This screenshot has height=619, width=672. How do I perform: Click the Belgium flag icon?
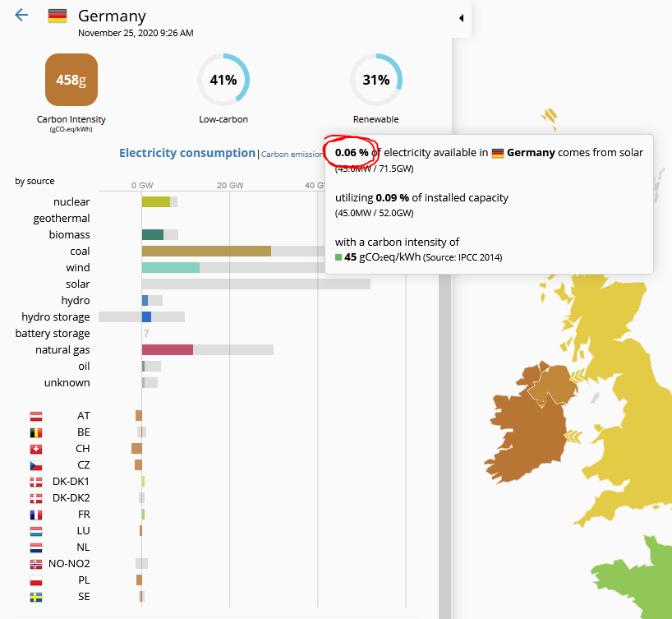35,432
